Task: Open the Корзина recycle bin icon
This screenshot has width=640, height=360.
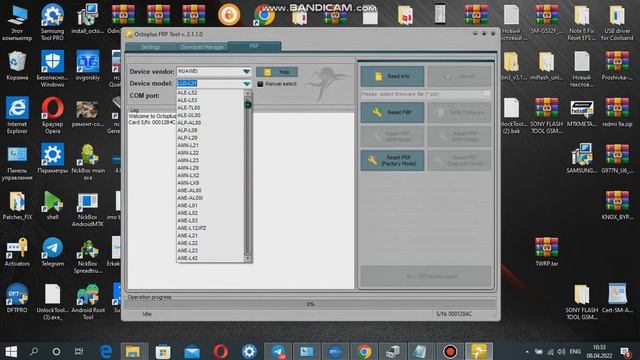Action: (x=17, y=66)
